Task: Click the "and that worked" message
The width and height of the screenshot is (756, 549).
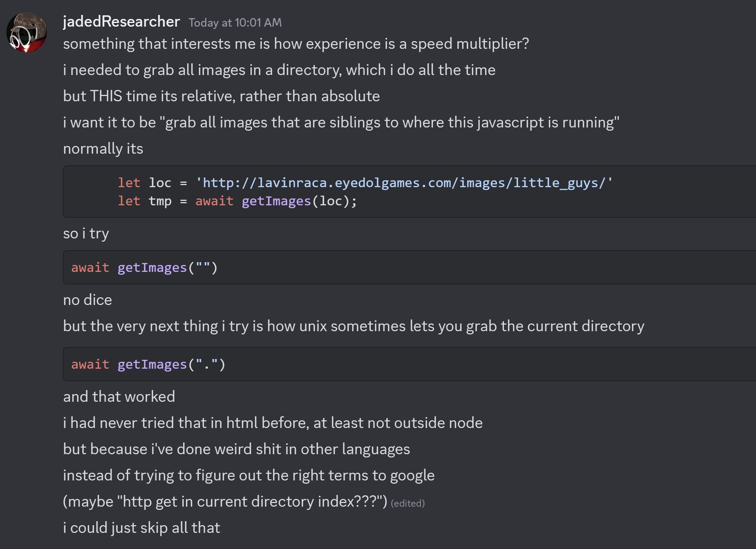Action: tap(119, 397)
